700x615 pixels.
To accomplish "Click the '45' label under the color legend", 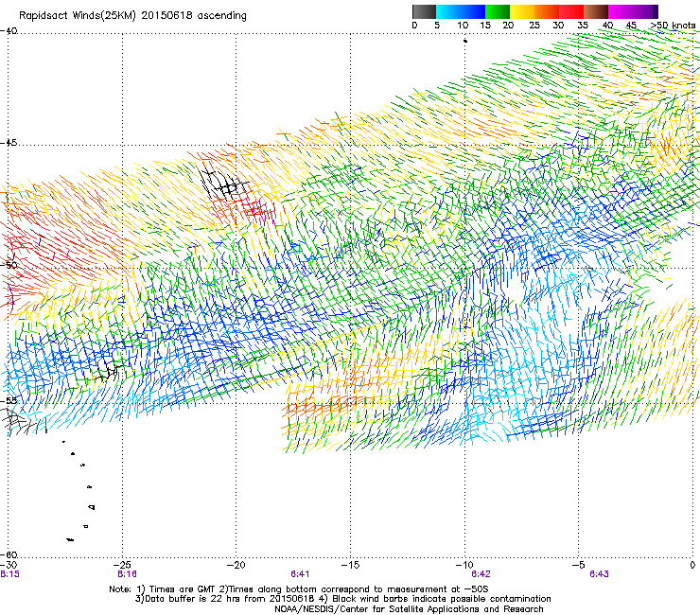I will [x=631, y=26].
